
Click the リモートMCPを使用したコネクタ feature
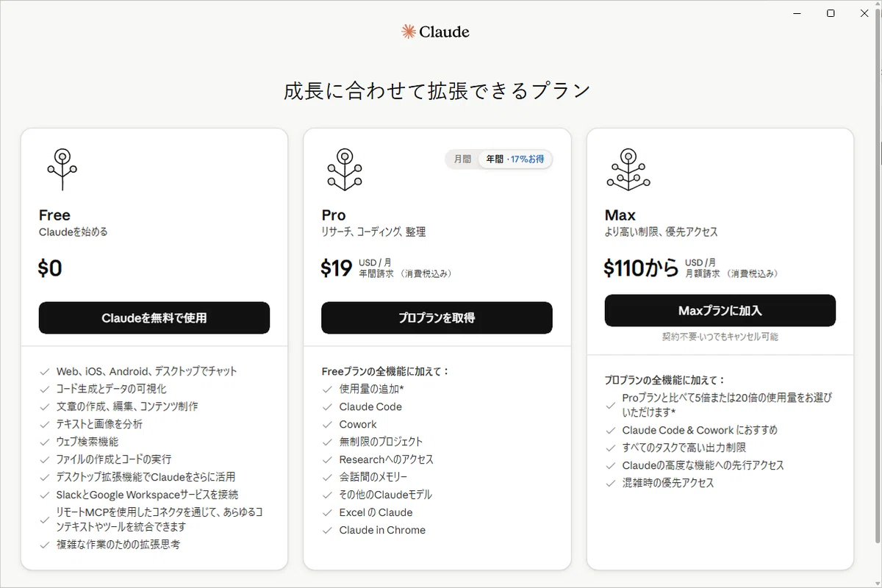coord(160,520)
